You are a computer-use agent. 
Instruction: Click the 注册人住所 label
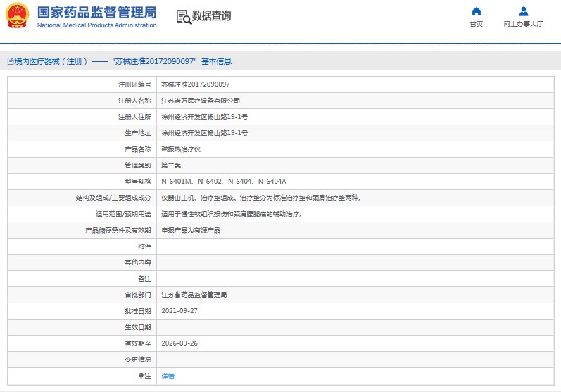click(134, 117)
